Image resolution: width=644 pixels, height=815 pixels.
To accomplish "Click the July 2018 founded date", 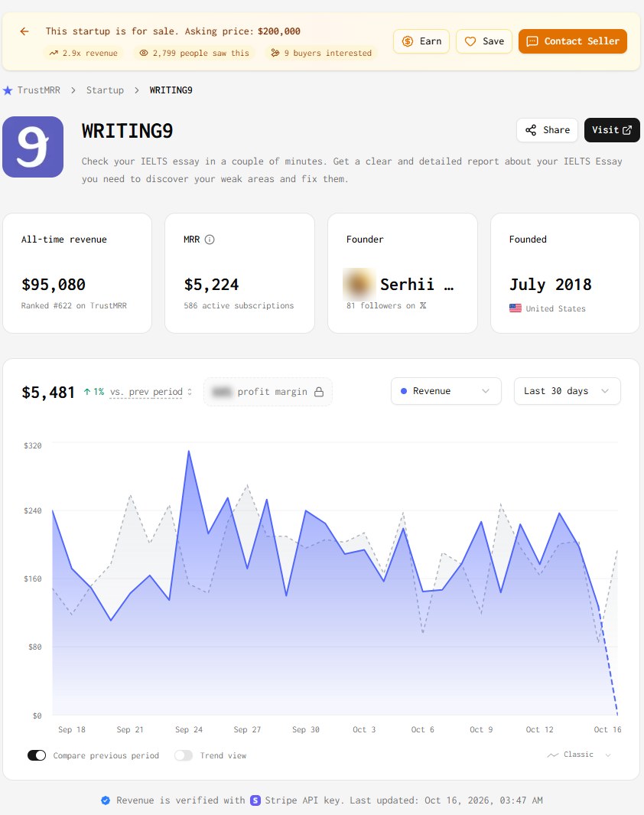I will tap(551, 285).
